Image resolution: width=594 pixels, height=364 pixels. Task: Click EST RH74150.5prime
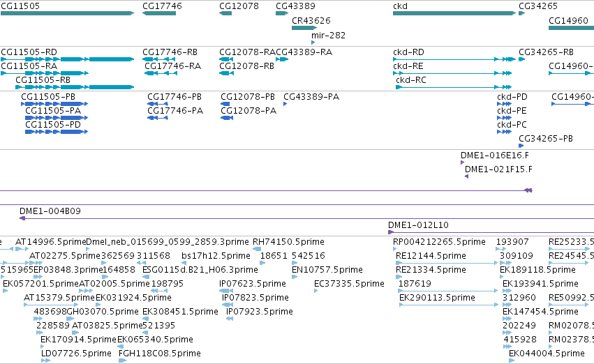tap(257, 249)
